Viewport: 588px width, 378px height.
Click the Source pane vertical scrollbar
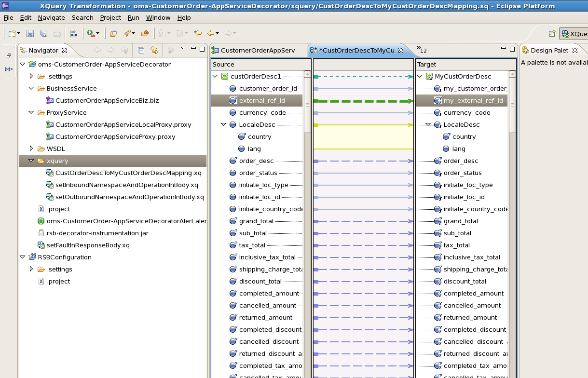point(308,104)
